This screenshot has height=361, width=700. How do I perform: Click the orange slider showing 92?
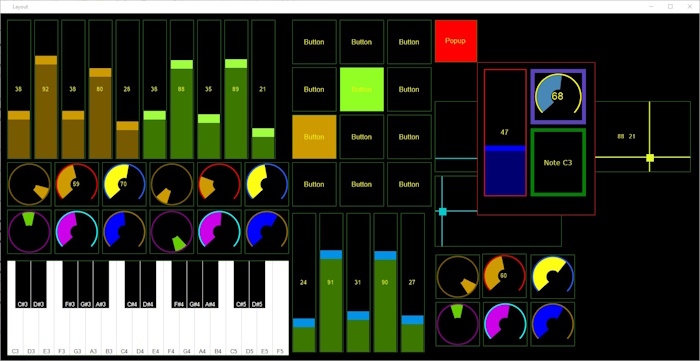(x=46, y=89)
